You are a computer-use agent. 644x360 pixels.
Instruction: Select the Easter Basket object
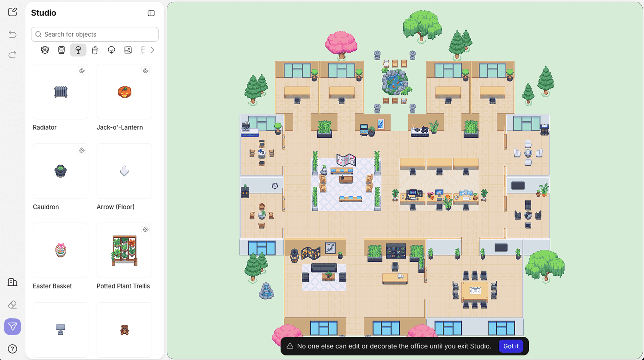(x=61, y=250)
